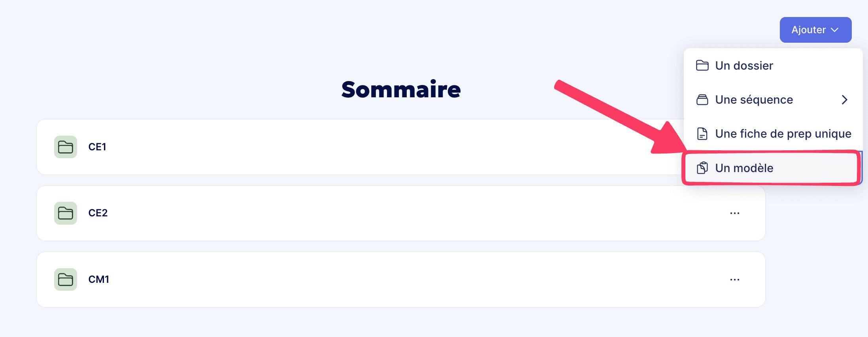Select the highlighted Un modèle menu item

744,168
